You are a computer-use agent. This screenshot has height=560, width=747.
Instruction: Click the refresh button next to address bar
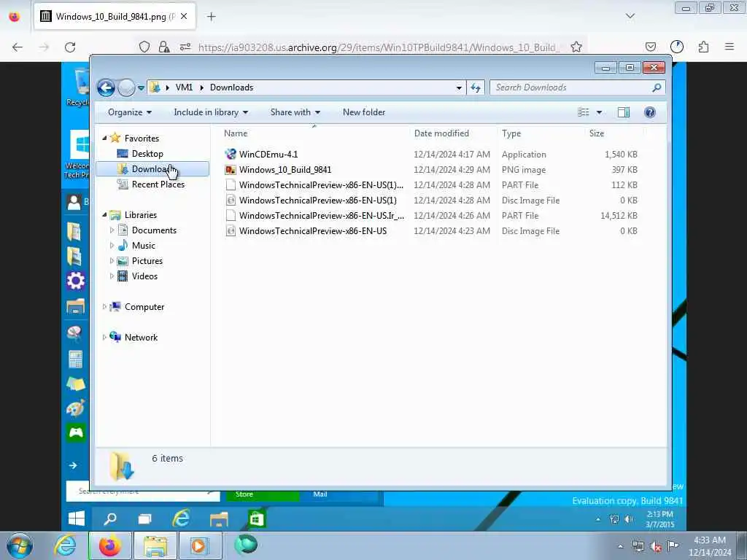(476, 87)
